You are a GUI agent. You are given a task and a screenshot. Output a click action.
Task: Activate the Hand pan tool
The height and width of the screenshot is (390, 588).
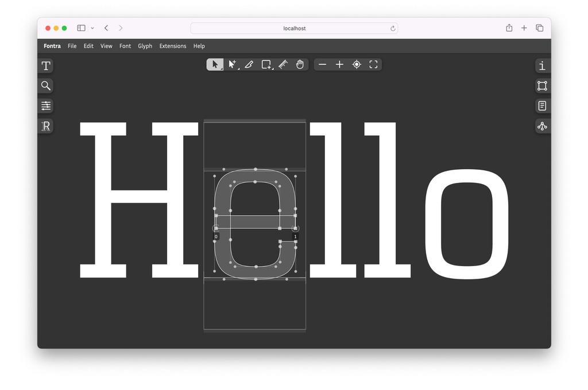pos(300,64)
